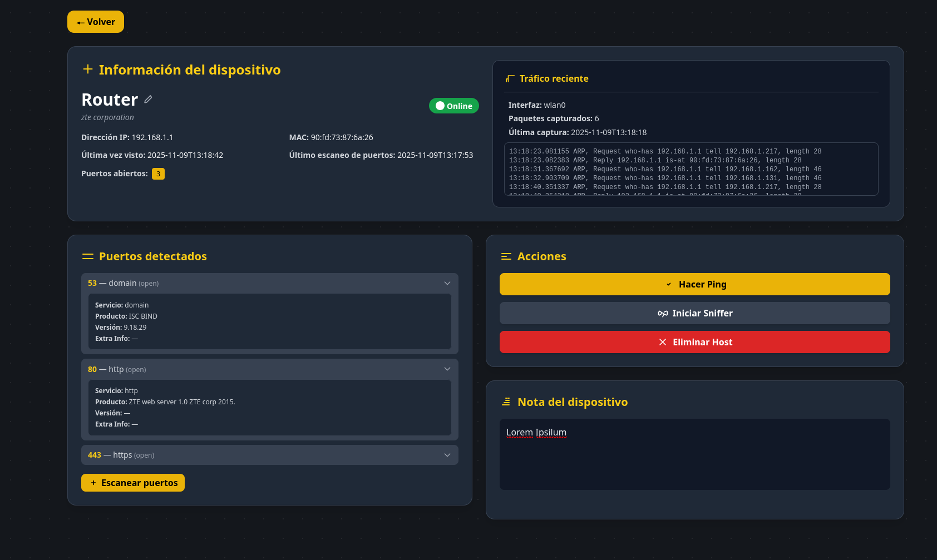Click the Puertos abiertos count badge
The height and width of the screenshot is (560, 937).
tap(158, 174)
